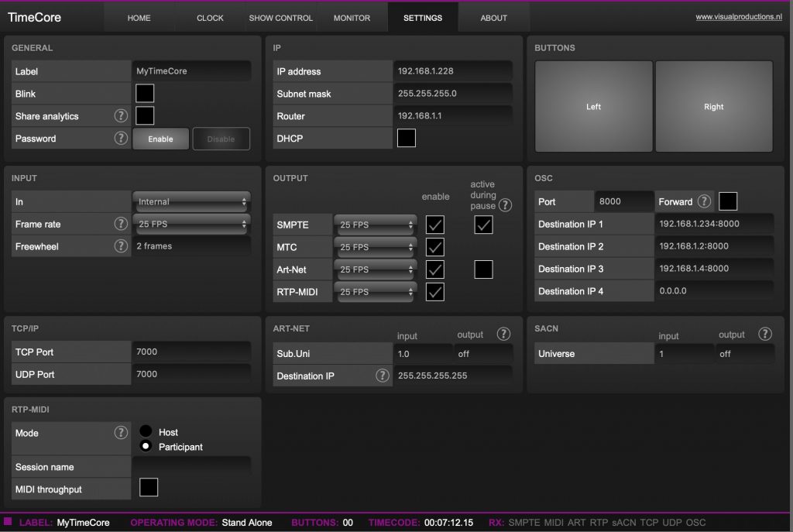Click the Left button pad
The image size is (793, 532).
click(594, 106)
